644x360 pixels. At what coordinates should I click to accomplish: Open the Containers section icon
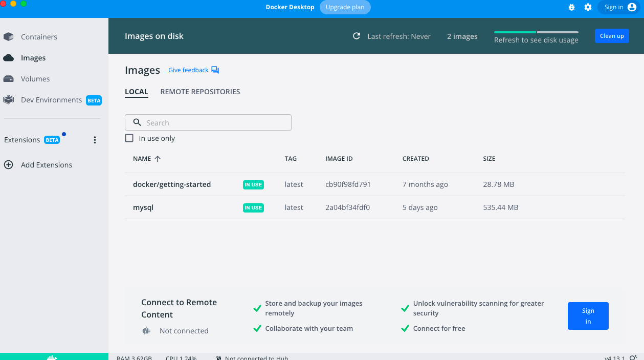[8, 37]
